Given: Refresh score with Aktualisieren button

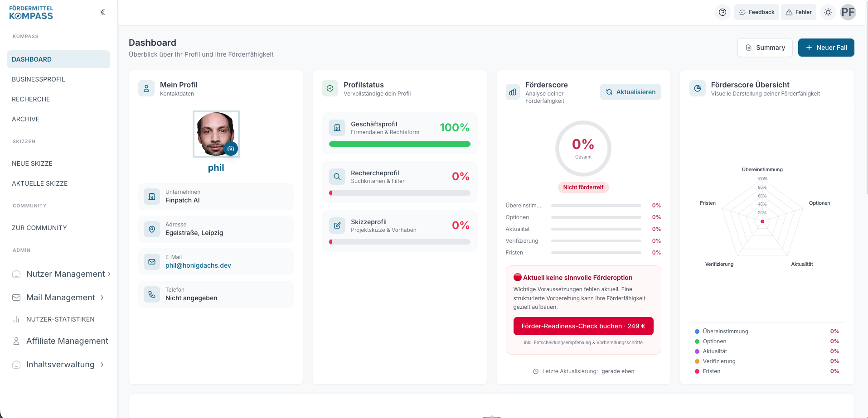Looking at the screenshot, I should [x=630, y=92].
